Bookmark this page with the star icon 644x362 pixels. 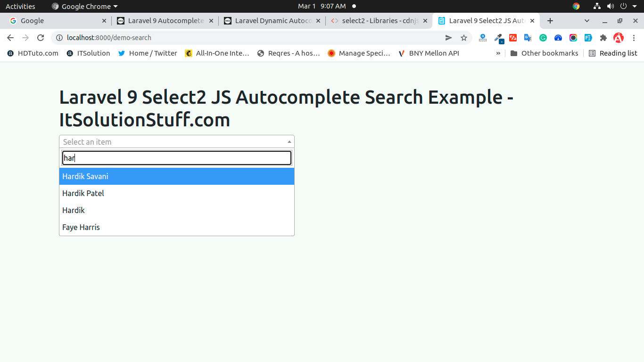[x=464, y=38]
